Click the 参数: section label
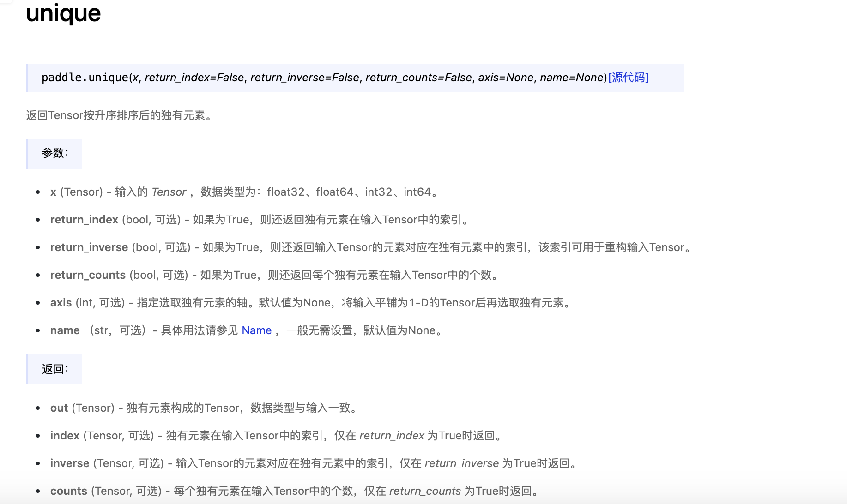The image size is (847, 504). (x=55, y=153)
